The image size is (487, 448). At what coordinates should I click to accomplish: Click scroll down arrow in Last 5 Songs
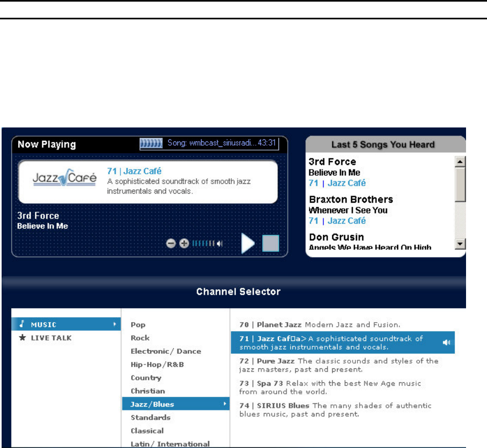pos(460,244)
